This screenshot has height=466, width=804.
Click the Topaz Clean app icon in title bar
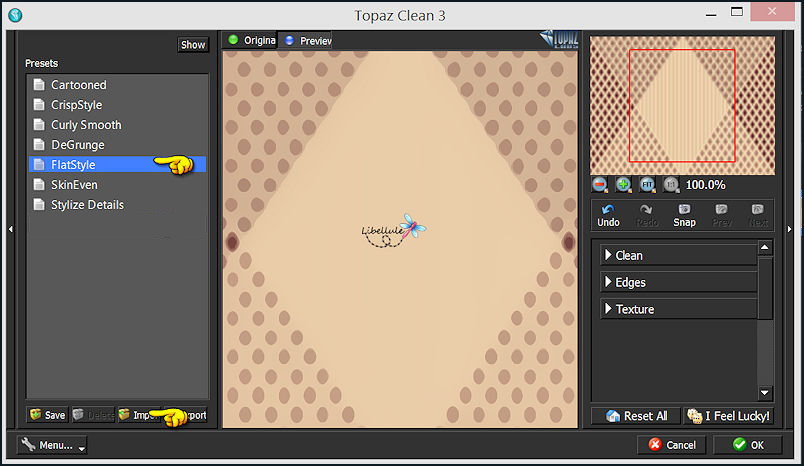point(15,15)
